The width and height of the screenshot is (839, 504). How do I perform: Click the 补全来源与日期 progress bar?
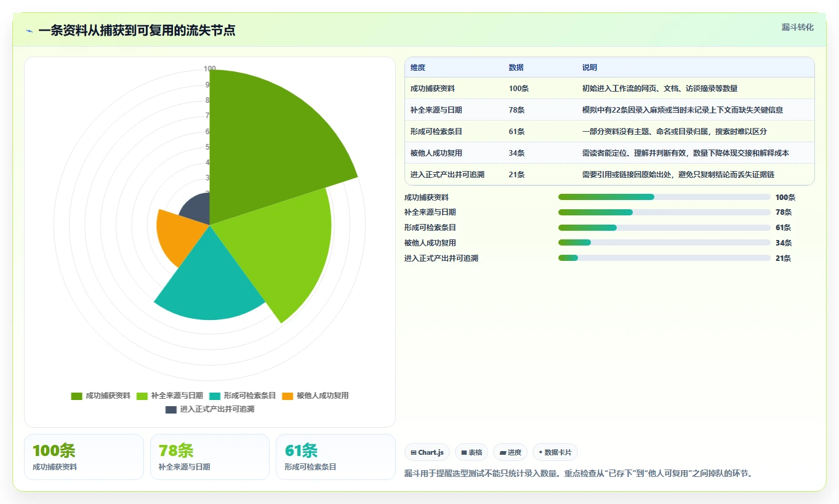pos(664,212)
